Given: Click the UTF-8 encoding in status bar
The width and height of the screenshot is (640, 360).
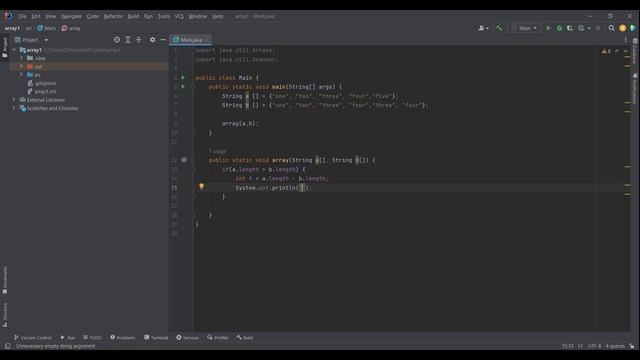Looking at the screenshot, I should 594,346.
